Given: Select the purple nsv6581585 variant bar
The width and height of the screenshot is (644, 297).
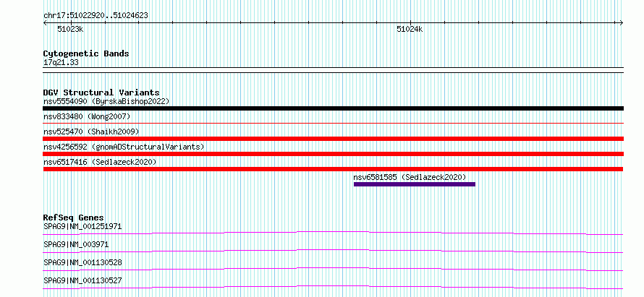Looking at the screenshot, I should coord(415,184).
